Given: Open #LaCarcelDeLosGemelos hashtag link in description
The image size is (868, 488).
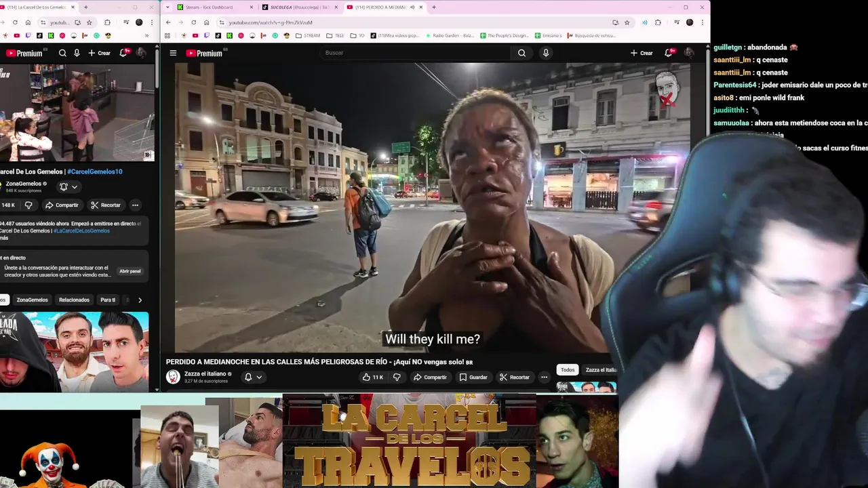Looking at the screenshot, I should pos(81,230).
